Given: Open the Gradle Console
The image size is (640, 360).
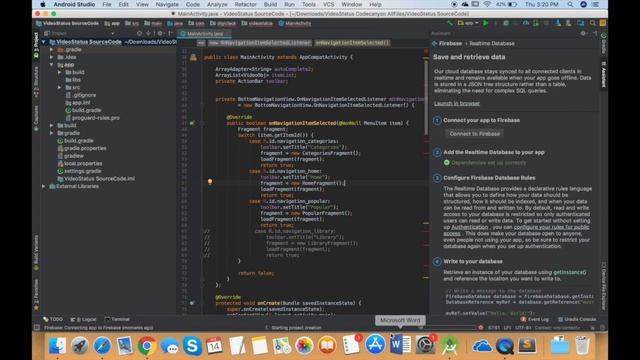Looking at the screenshot, I should point(577,319).
